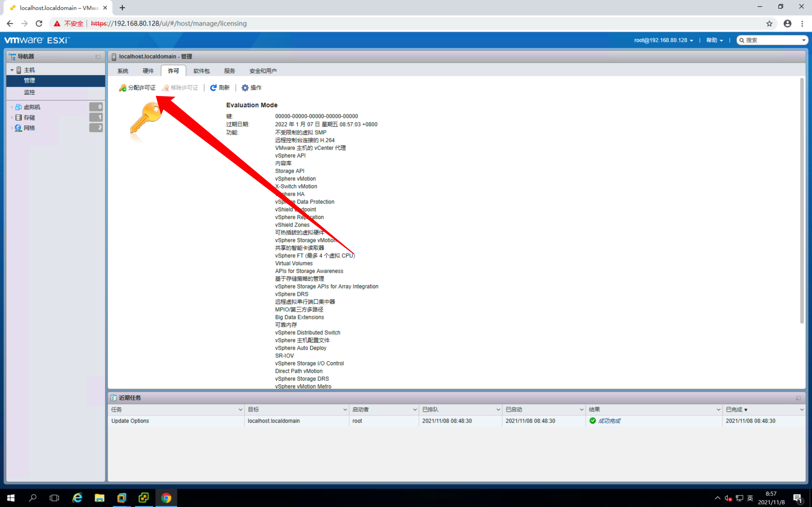812x507 pixels.
Task: Click the Refresh icon in toolbar
Action: [x=213, y=88]
